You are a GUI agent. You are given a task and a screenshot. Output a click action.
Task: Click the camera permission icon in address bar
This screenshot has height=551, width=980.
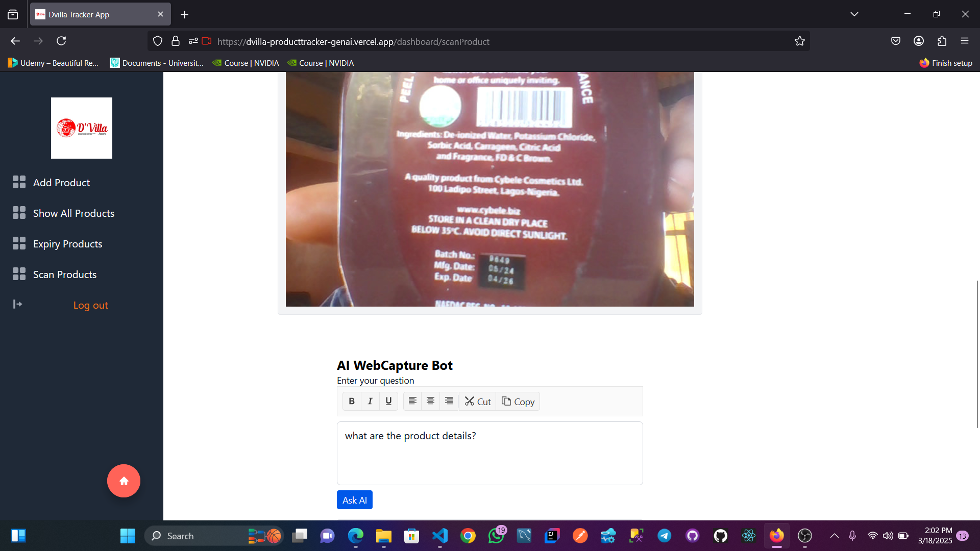point(207,41)
